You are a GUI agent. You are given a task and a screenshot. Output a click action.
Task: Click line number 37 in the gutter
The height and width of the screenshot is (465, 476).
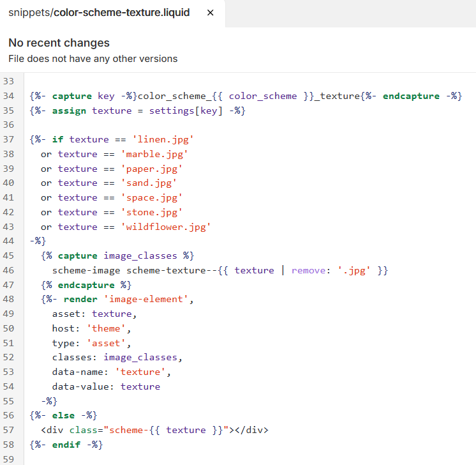tap(8, 139)
